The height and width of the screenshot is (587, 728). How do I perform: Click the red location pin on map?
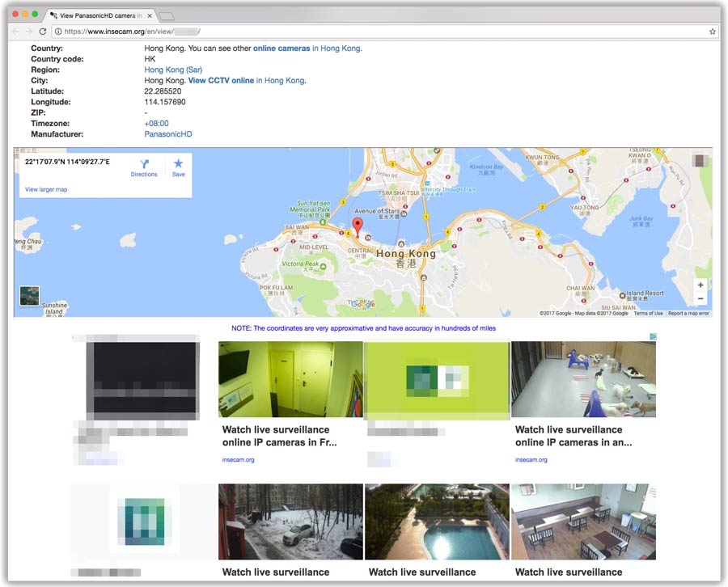pos(359,226)
